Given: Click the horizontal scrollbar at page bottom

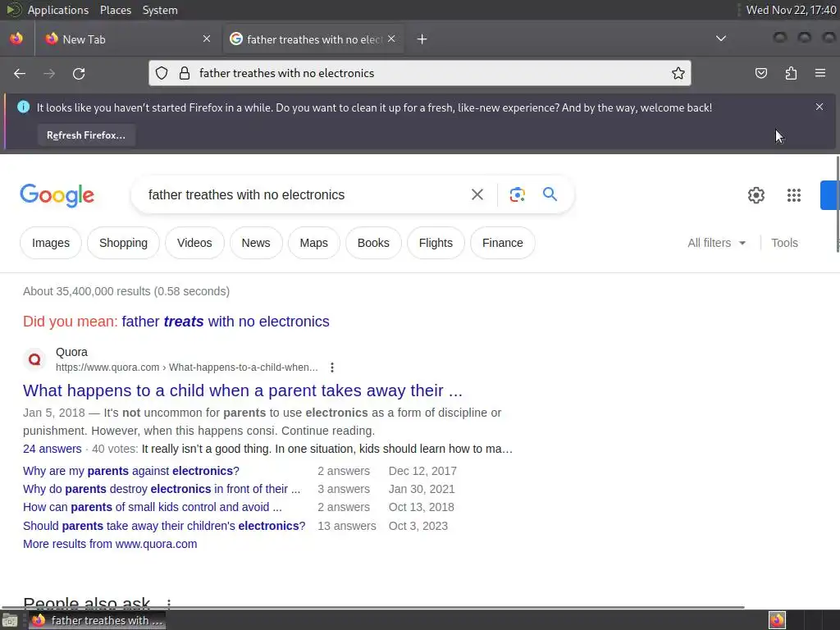Looking at the screenshot, I should [x=372, y=607].
